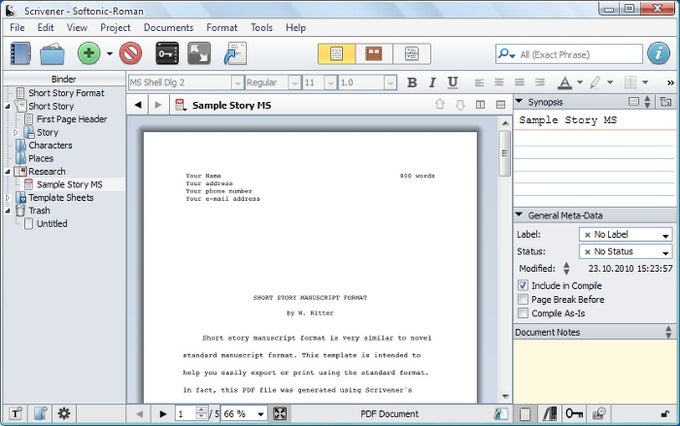Show more format bar items chevron
The image size is (680, 426).
coord(670,82)
